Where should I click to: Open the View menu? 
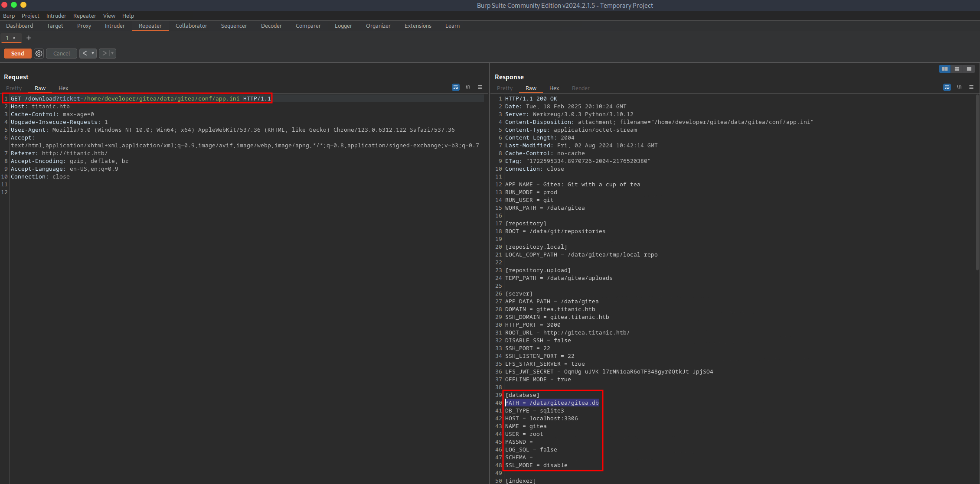tap(109, 16)
